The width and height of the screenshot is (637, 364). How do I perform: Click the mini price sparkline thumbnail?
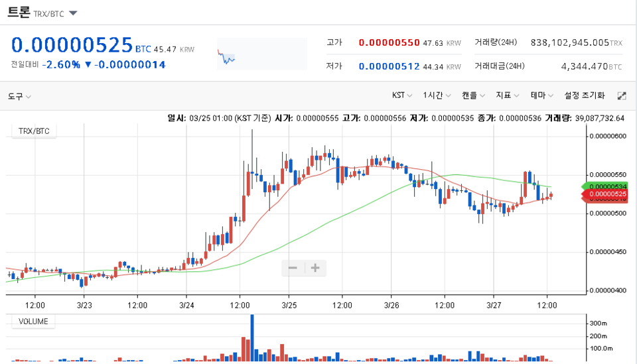(x=261, y=54)
